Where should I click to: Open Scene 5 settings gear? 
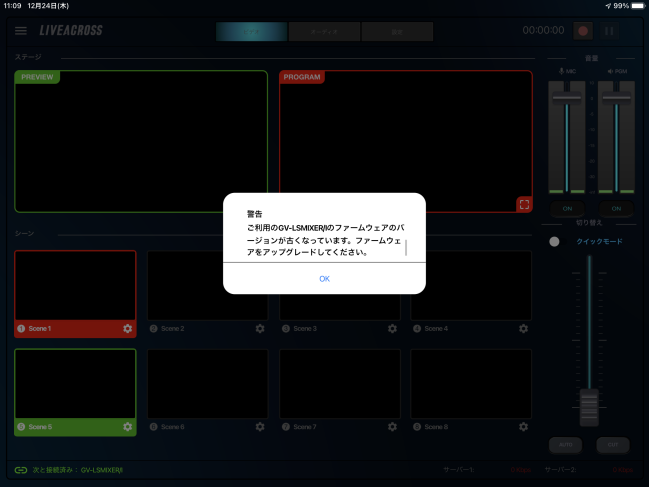pyautogui.click(x=127, y=426)
